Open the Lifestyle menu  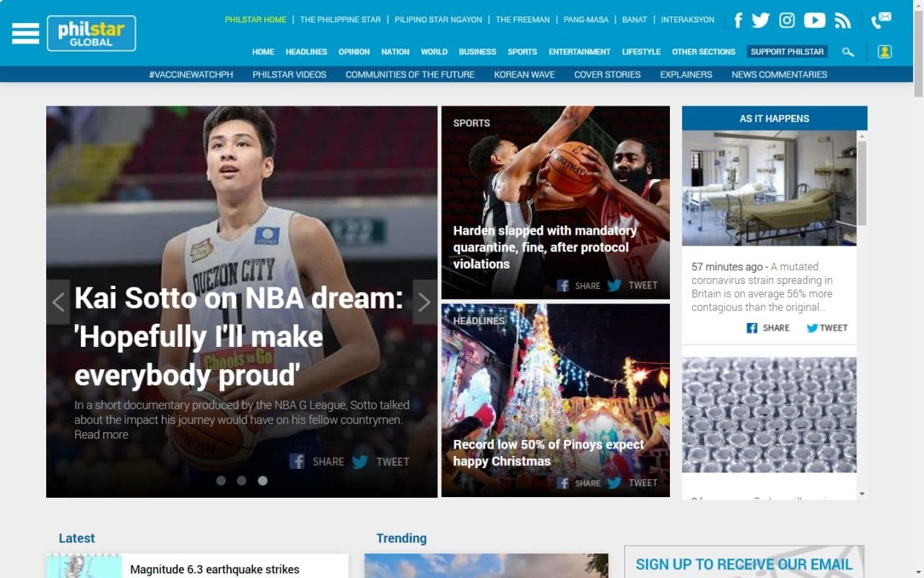tap(642, 52)
